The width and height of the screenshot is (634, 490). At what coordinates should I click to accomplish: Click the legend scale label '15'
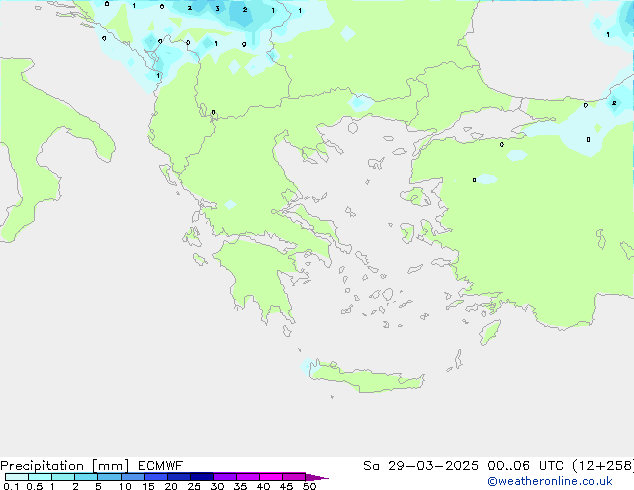148,486
